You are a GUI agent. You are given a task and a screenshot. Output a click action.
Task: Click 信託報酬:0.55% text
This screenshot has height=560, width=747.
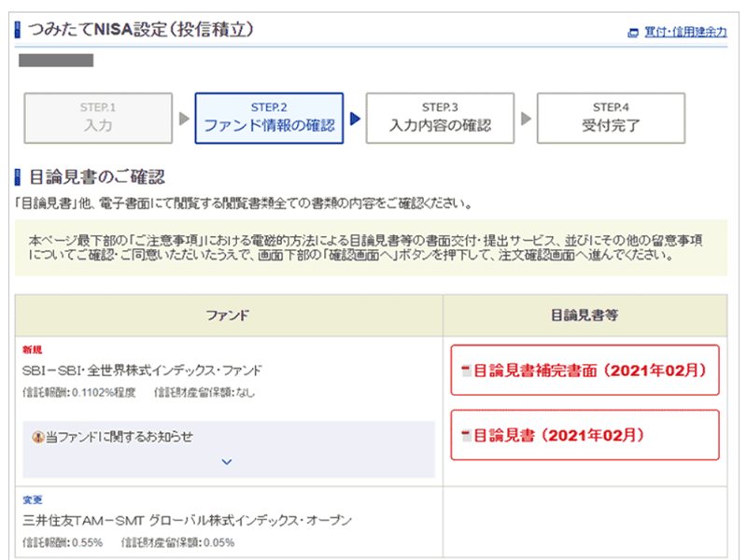[x=63, y=542]
